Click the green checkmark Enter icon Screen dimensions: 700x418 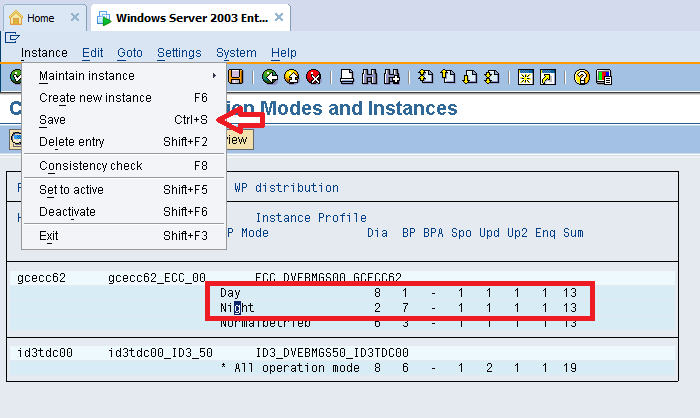(16, 77)
